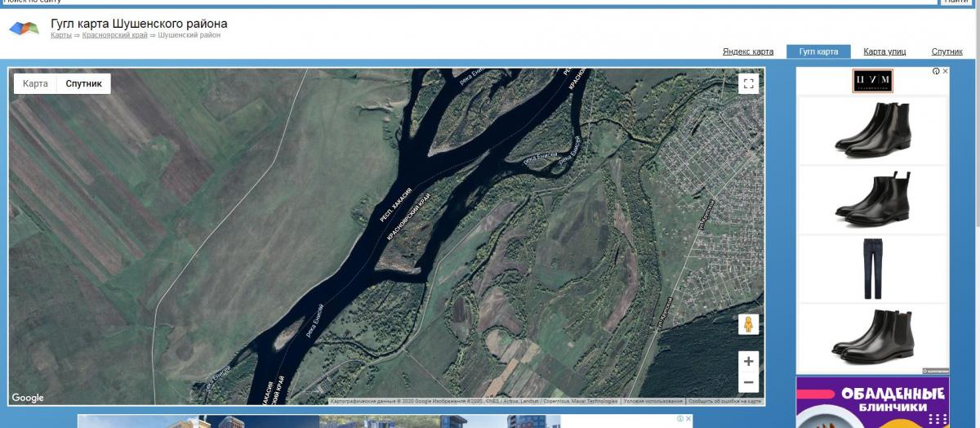The width and height of the screenshot is (980, 428).
Task: Follow the Карты breadcrumb link
Action: [60, 35]
